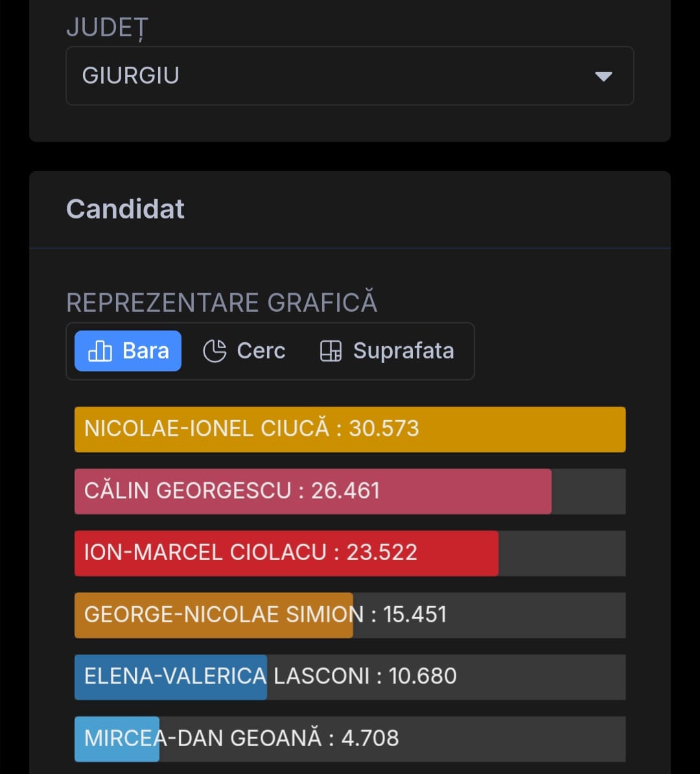Click the bar chart icon in Bara
Screen dimensions: 700x774
tap(100, 351)
